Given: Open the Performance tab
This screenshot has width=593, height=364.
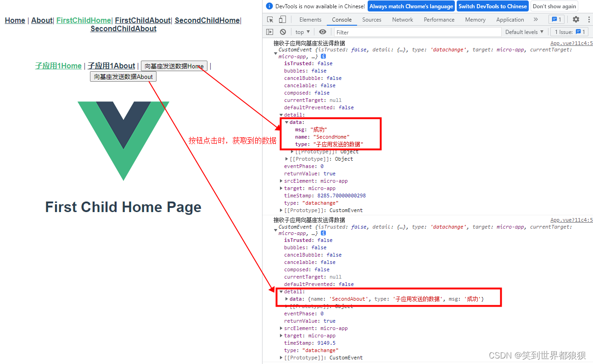Looking at the screenshot, I should [x=439, y=20].
